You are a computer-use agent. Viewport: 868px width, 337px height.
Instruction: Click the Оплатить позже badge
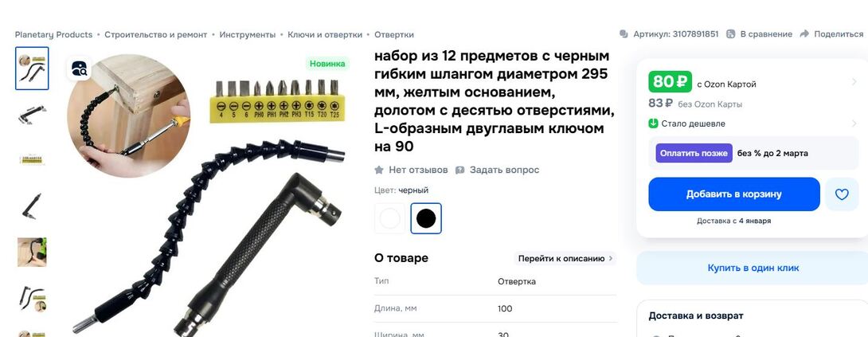[694, 153]
